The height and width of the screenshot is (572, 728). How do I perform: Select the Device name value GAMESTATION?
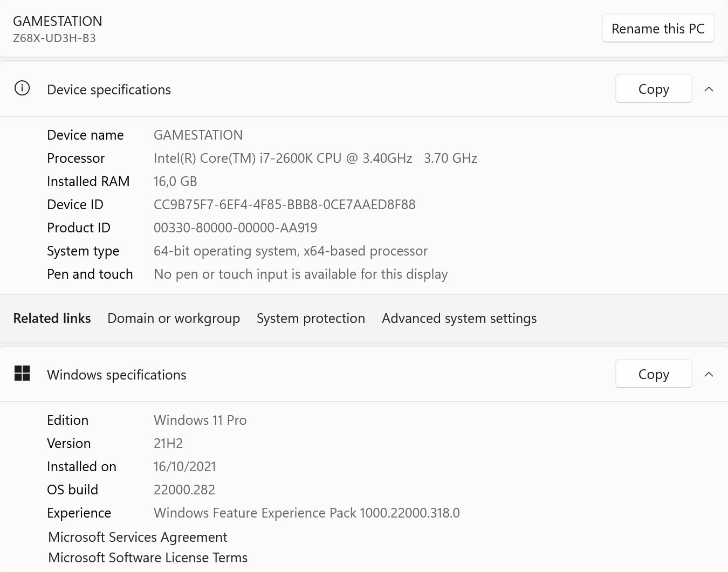pos(198,135)
